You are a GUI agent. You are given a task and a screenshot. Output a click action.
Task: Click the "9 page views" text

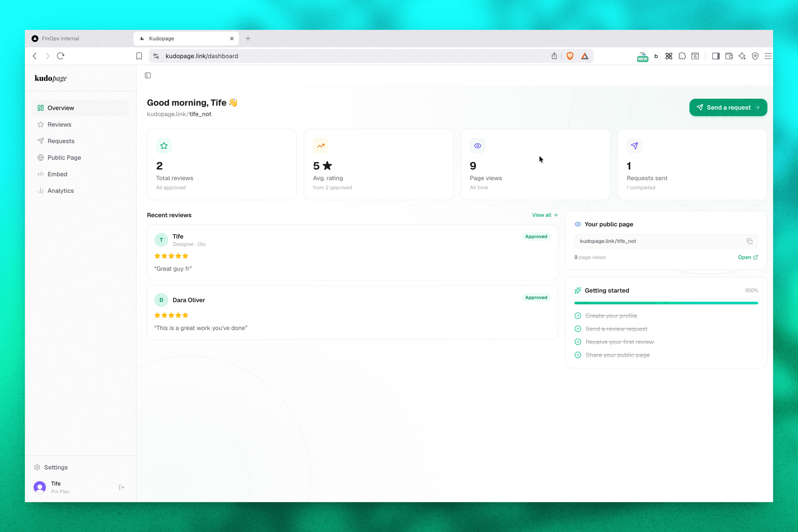click(590, 257)
